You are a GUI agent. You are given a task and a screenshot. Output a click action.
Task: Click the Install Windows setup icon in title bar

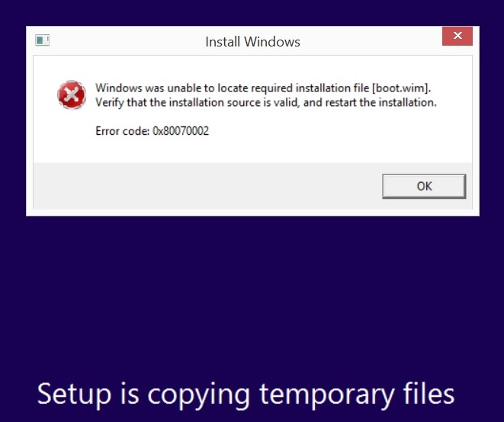[x=42, y=40]
